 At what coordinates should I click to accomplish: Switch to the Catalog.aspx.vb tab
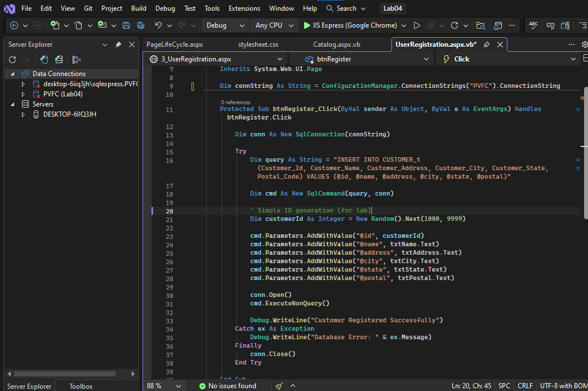tap(336, 45)
